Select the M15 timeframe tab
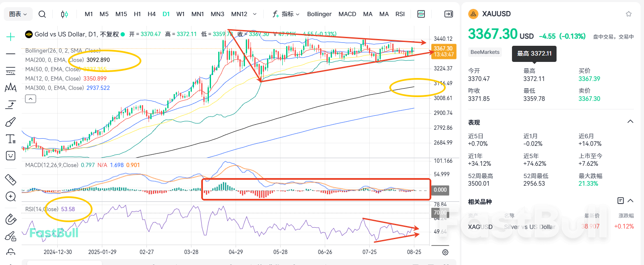Screen dimensions: 644x265 point(121,14)
